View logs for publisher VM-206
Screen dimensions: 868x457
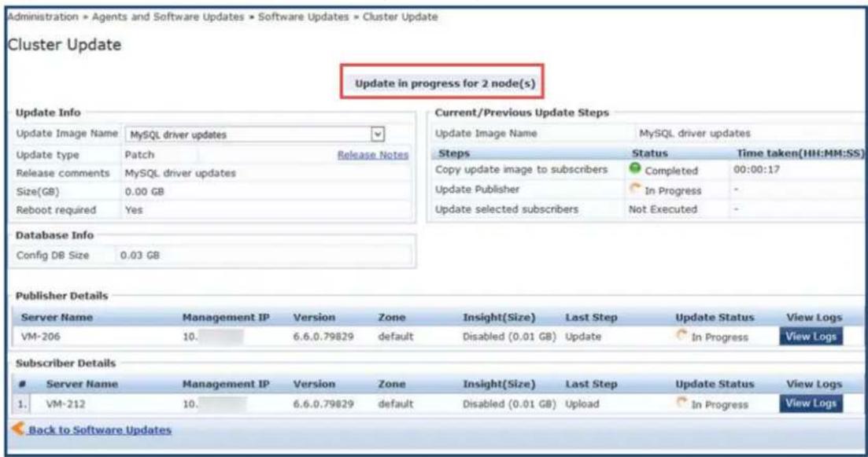[x=811, y=337]
